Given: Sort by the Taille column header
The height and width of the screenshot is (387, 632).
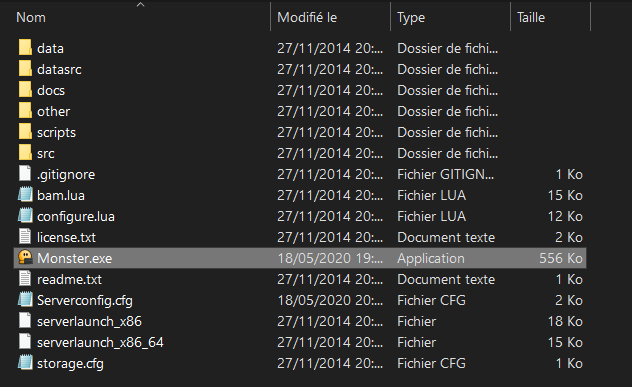Looking at the screenshot, I should click(x=531, y=17).
